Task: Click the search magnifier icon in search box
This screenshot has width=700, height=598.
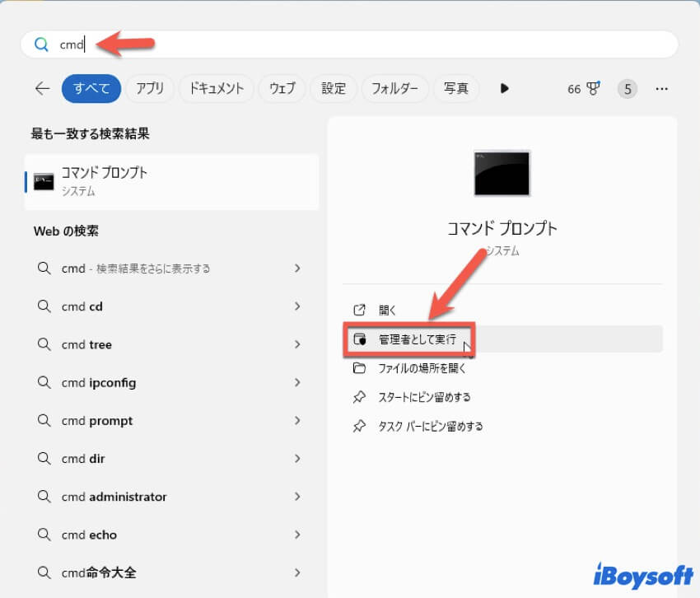Action: pyautogui.click(x=41, y=44)
